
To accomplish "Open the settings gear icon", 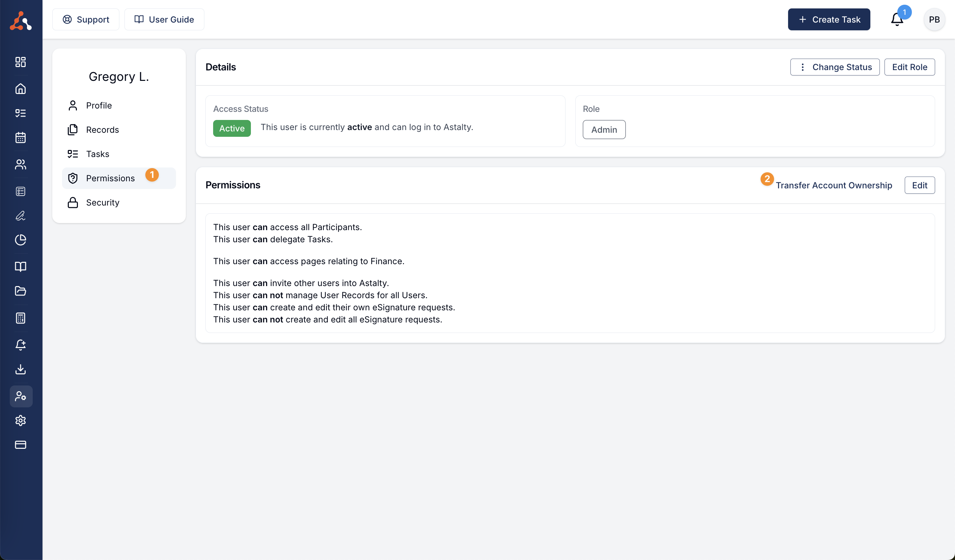I will click(21, 421).
